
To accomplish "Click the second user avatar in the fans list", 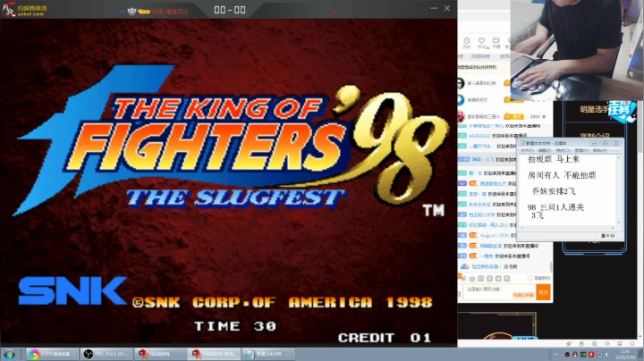I will 461,100.
